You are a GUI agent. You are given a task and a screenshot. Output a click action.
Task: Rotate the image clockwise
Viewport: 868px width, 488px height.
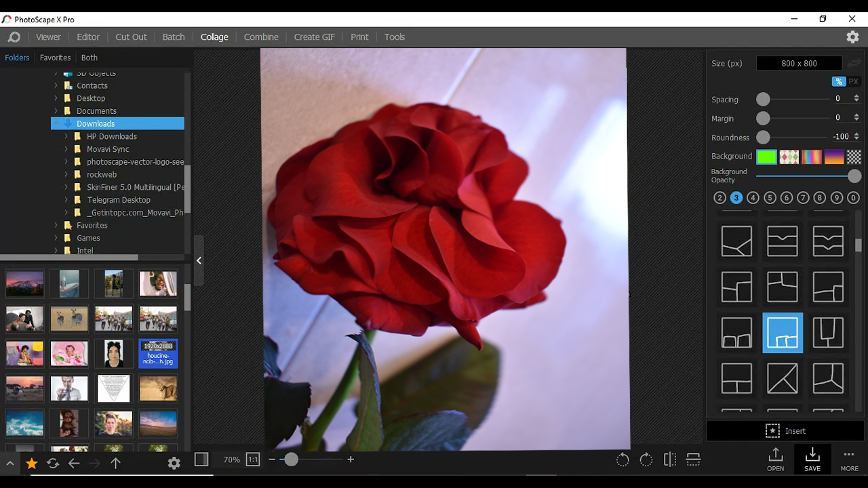(x=646, y=460)
